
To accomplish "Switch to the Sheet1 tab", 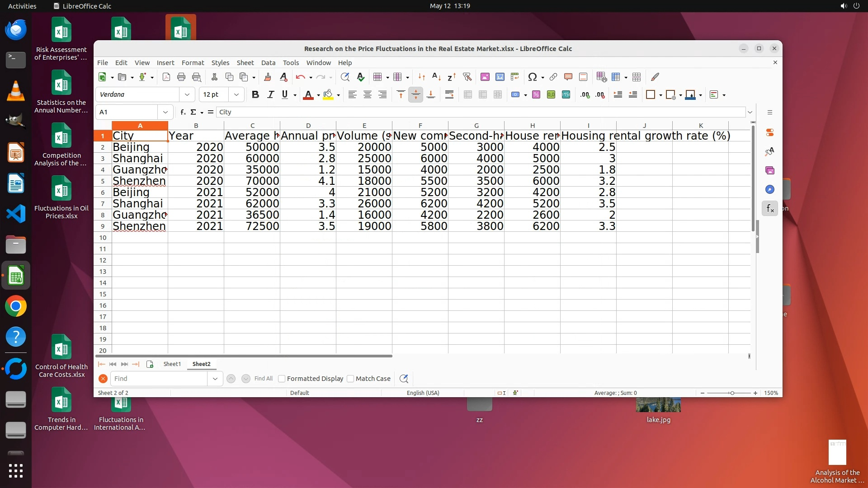I will tap(172, 364).
